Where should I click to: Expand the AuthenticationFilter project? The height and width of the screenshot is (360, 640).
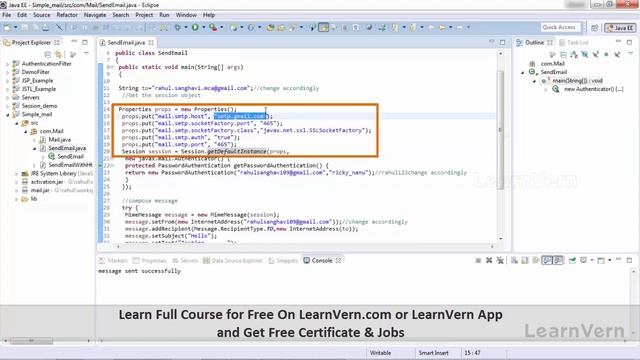(x=7, y=64)
